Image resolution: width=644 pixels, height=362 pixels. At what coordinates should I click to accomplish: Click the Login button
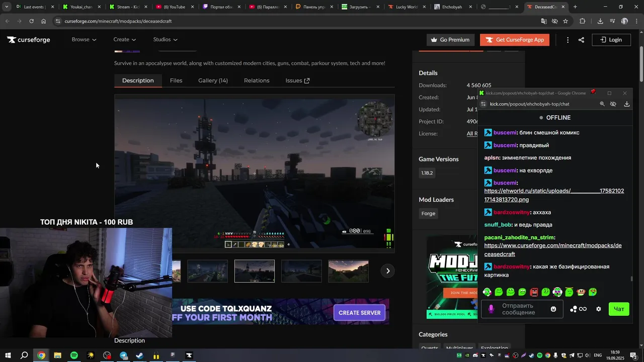pos(611,40)
